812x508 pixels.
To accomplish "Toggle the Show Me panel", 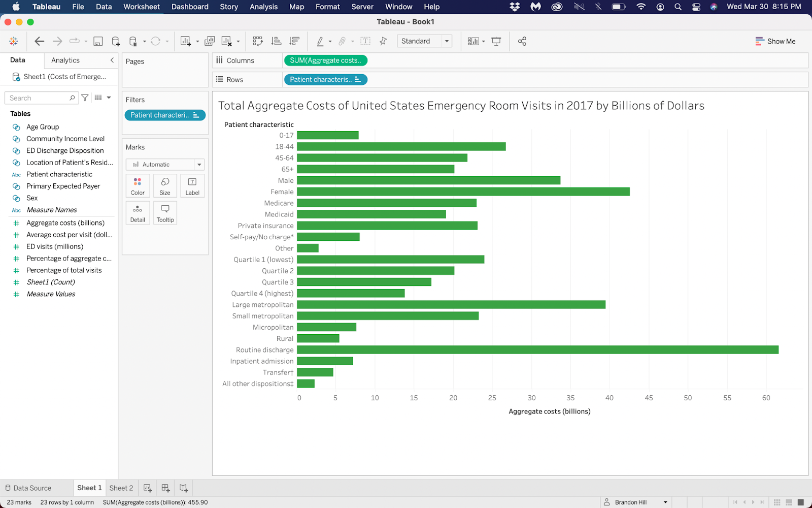I will pyautogui.click(x=775, y=41).
